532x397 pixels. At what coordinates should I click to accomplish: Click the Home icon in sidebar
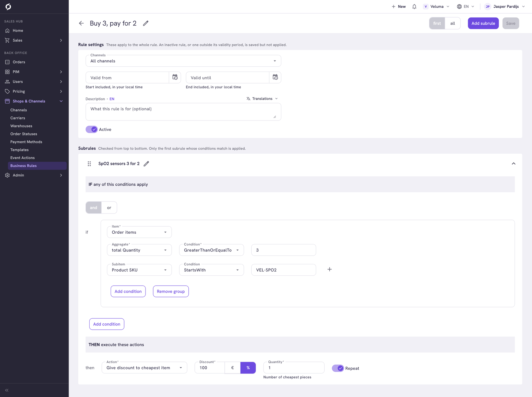click(x=7, y=31)
